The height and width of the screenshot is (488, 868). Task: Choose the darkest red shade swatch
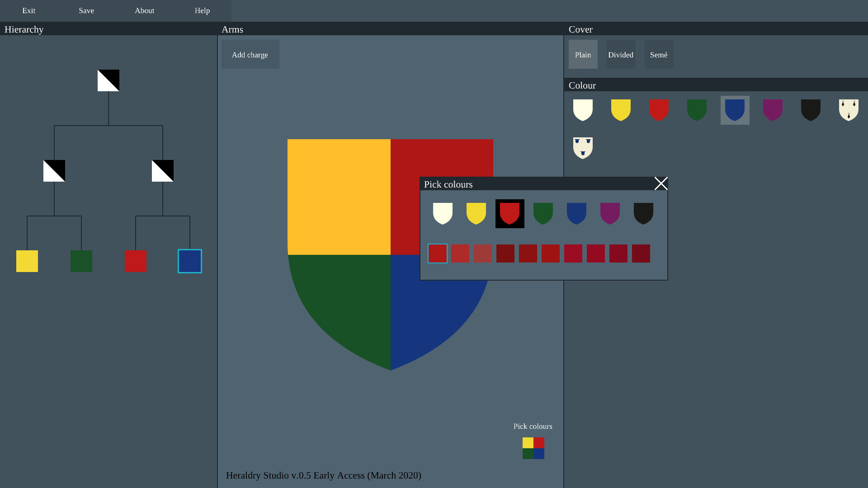coord(505,253)
